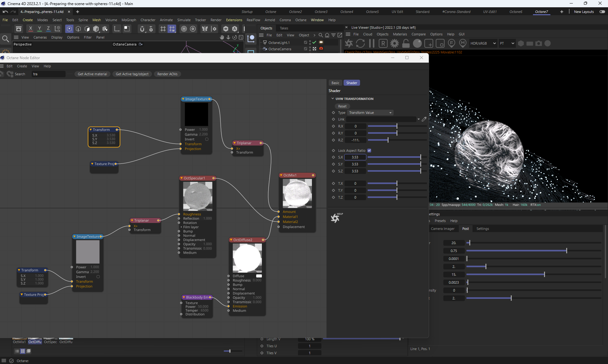
Task: Click the S.X value input field
Action: point(355,157)
